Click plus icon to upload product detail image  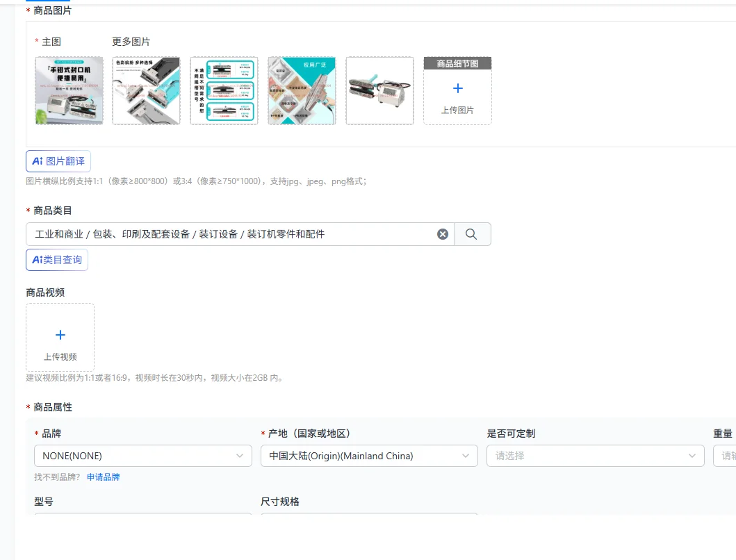coord(457,88)
